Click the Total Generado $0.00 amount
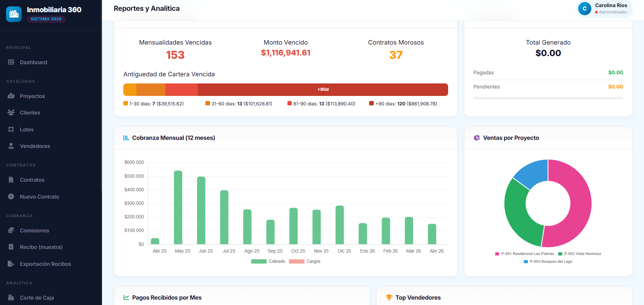Image resolution: width=644 pixels, height=305 pixels. [x=548, y=53]
